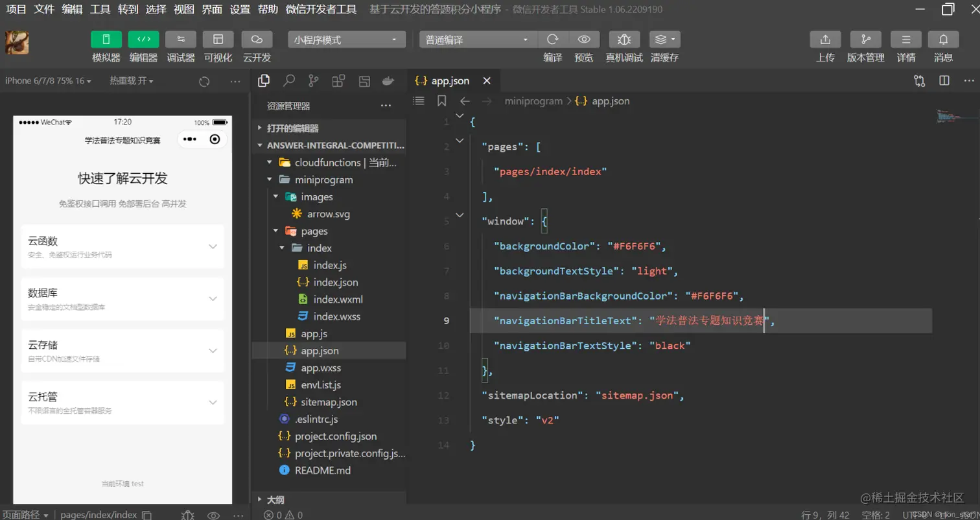Open the compare changes editor icon
The image size is (980, 520).
(919, 81)
